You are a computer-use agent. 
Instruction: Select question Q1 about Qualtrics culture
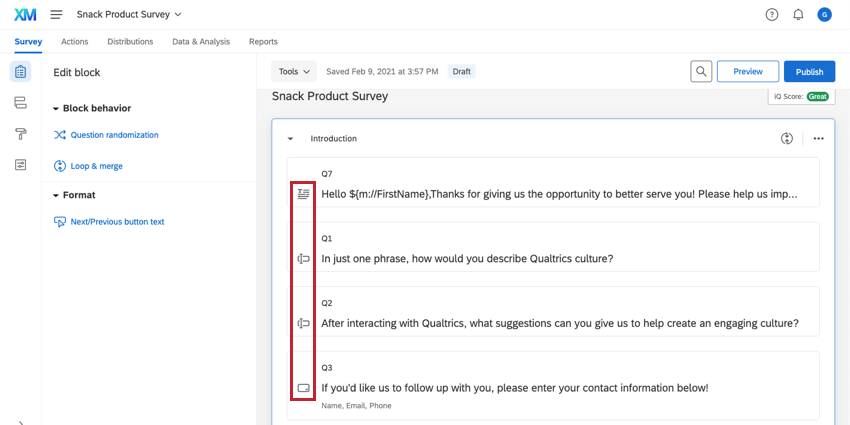coord(467,259)
